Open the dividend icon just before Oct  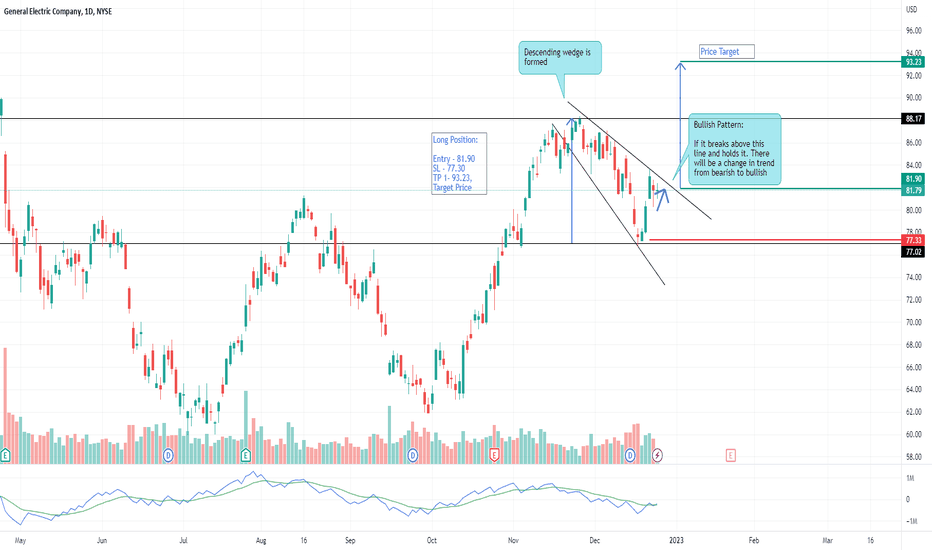tap(413, 456)
